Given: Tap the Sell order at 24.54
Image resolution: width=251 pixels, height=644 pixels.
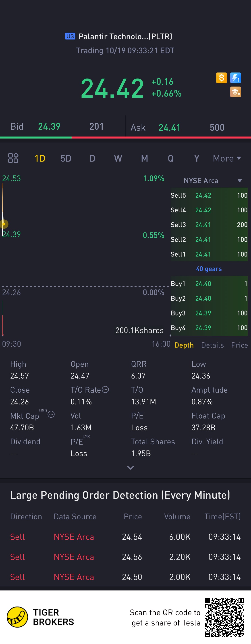Looking at the screenshot, I should point(125,537).
